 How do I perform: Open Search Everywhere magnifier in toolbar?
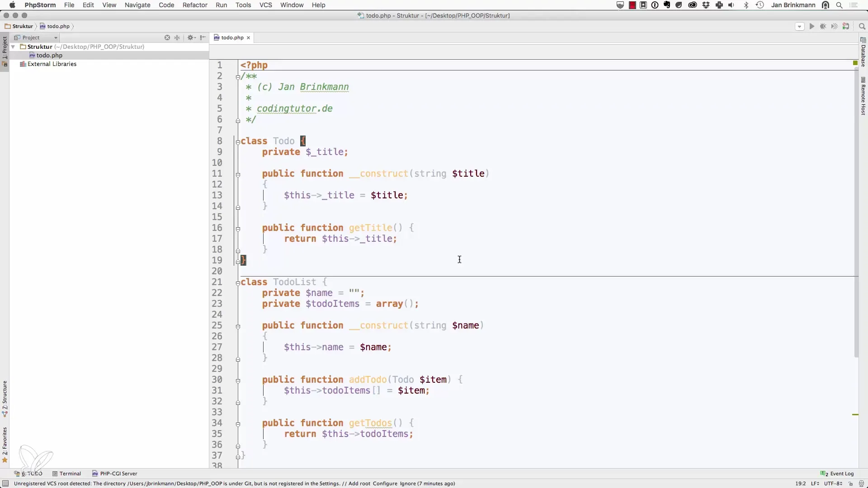point(862,27)
